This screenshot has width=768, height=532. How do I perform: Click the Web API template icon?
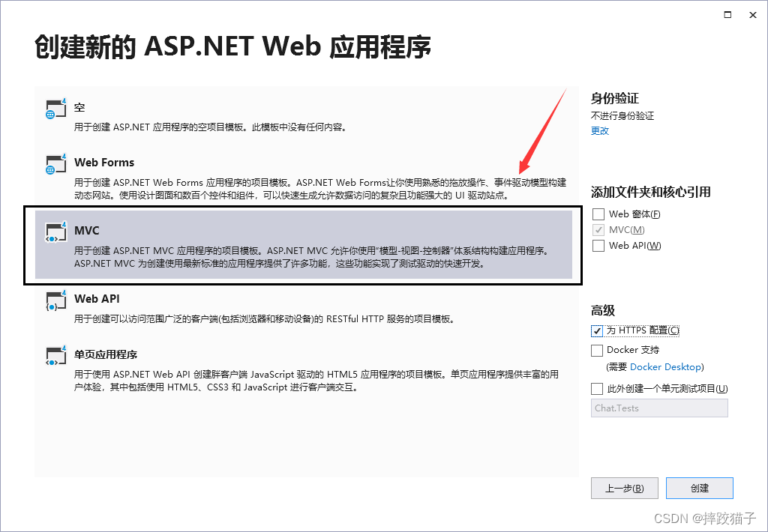(55, 300)
